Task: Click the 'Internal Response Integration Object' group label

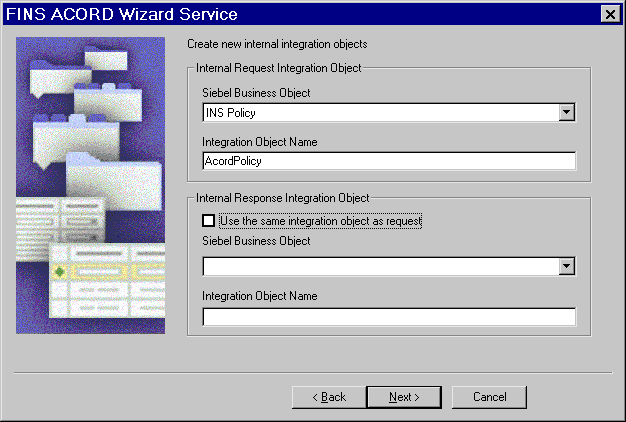Action: [283, 198]
